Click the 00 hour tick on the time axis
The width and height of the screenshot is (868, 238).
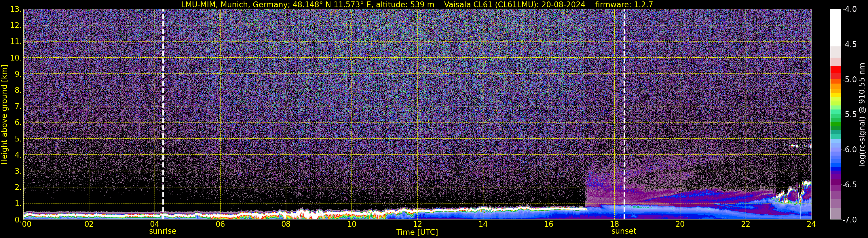pyautogui.click(x=26, y=224)
